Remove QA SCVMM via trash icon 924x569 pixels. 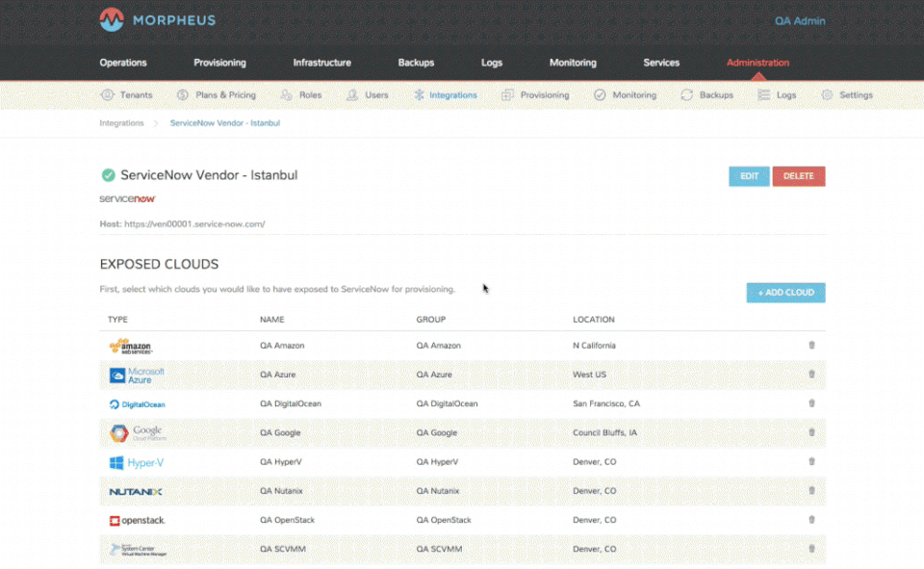pos(811,549)
